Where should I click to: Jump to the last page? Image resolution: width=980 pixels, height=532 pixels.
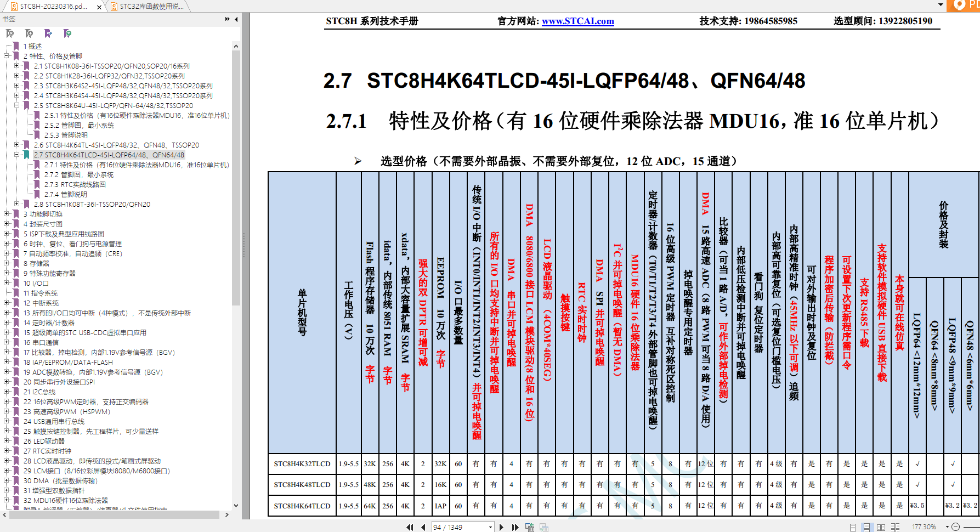(515, 527)
